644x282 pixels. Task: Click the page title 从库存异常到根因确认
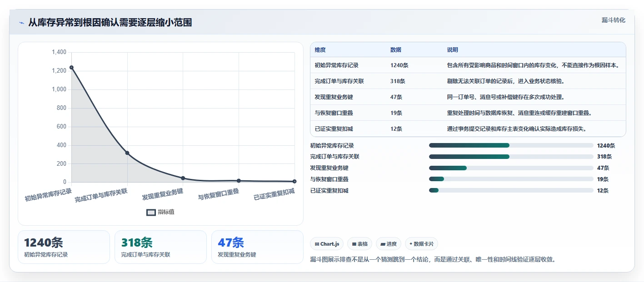110,23
